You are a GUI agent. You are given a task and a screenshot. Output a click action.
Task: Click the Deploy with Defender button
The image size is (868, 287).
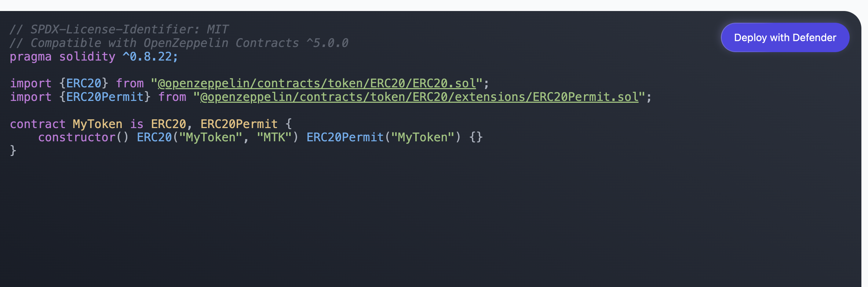point(784,37)
